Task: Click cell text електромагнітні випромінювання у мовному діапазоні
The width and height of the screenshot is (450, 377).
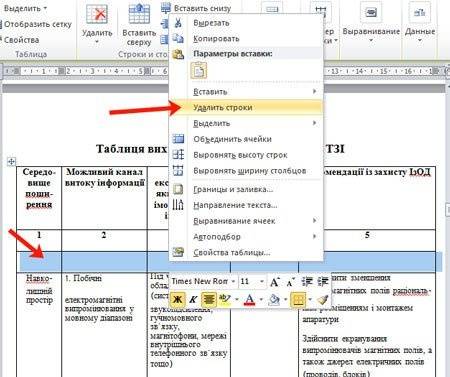Action: point(99,309)
